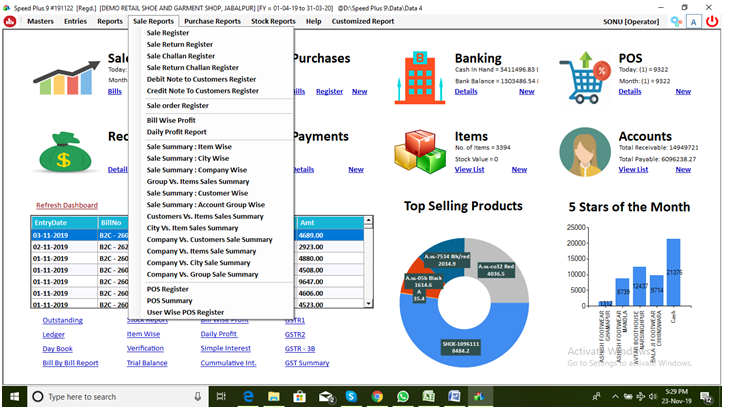The image size is (752, 419).
Task: Click the tallest Cash bar in chart
Action: pos(673,272)
